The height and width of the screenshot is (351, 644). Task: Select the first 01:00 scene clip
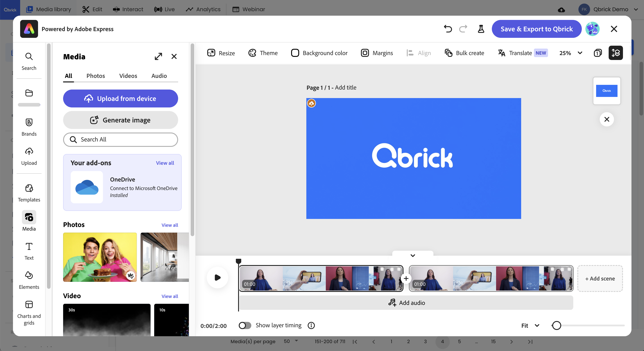pos(321,278)
